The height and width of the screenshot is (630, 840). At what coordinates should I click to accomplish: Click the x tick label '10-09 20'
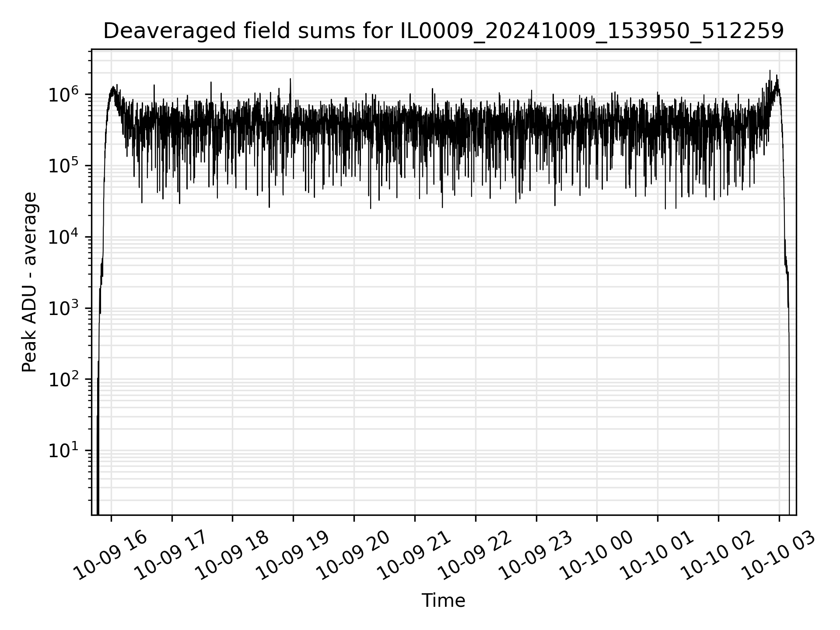[x=353, y=556]
